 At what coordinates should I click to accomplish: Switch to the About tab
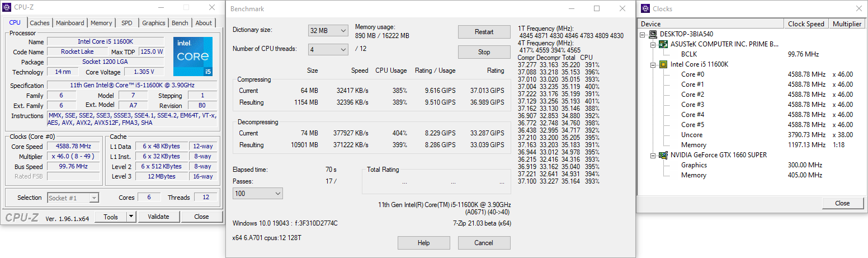pyautogui.click(x=204, y=23)
